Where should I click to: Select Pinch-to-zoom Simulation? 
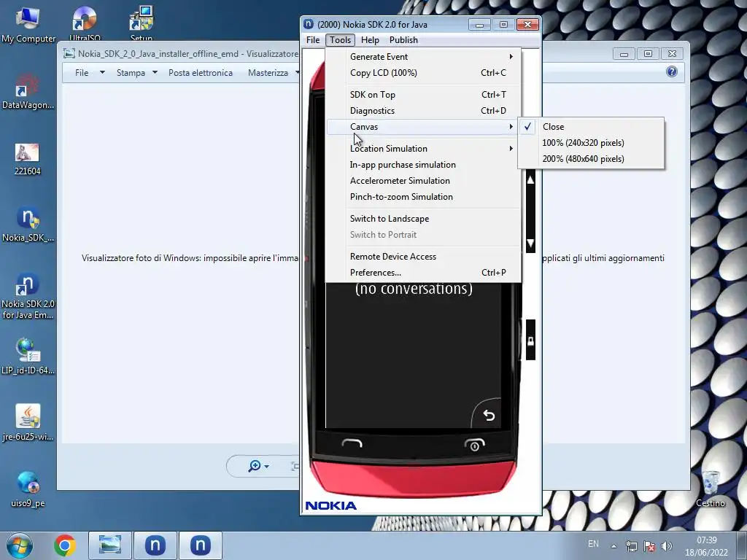point(423,197)
